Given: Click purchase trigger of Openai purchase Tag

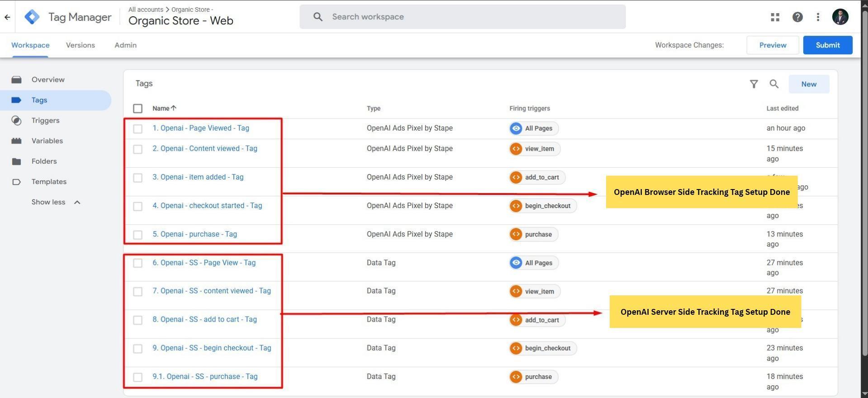Looking at the screenshot, I should (534, 234).
